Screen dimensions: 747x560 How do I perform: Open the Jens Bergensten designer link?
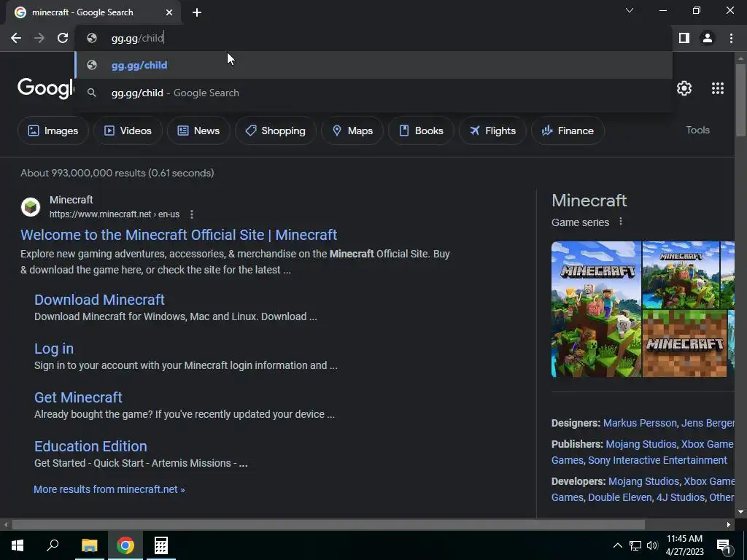[708, 423]
